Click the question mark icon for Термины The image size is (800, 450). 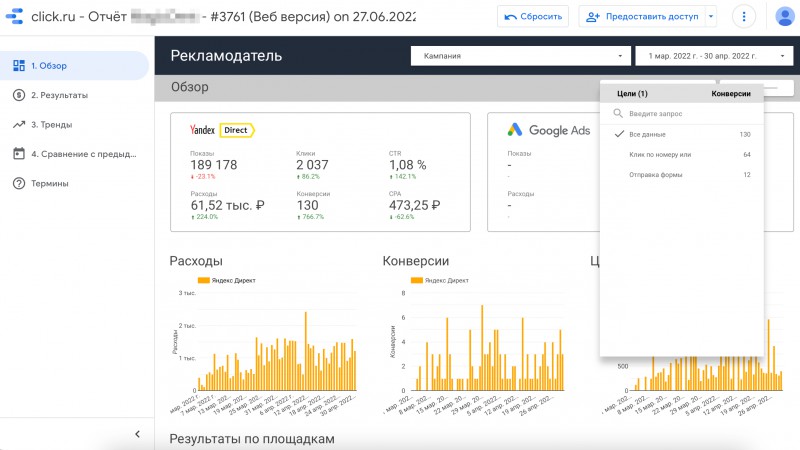pos(19,183)
